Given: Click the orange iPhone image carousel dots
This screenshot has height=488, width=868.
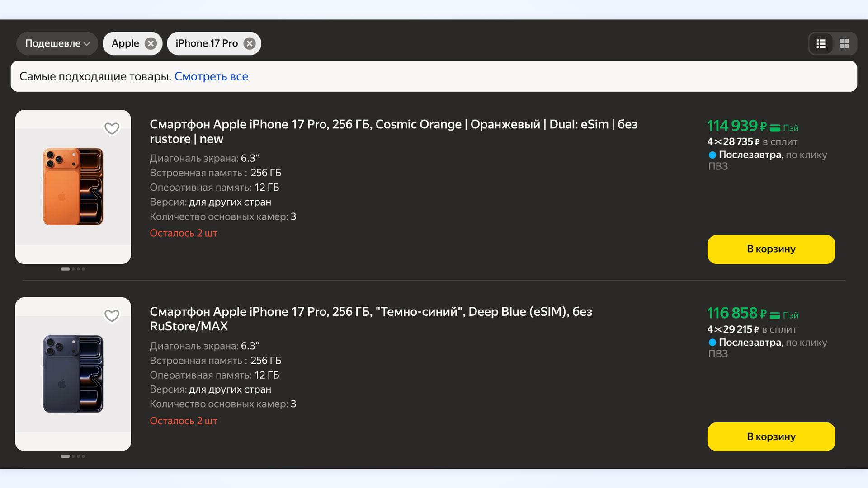Looking at the screenshot, I should pos(73,269).
